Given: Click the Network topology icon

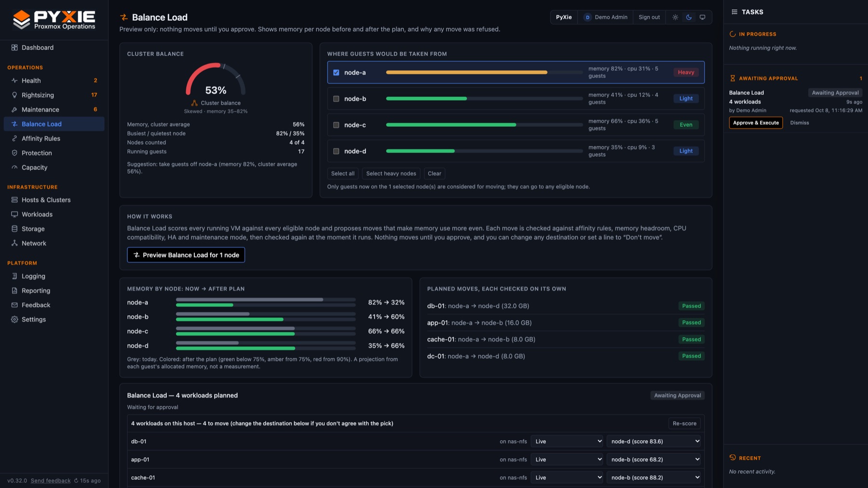Looking at the screenshot, I should coord(14,243).
